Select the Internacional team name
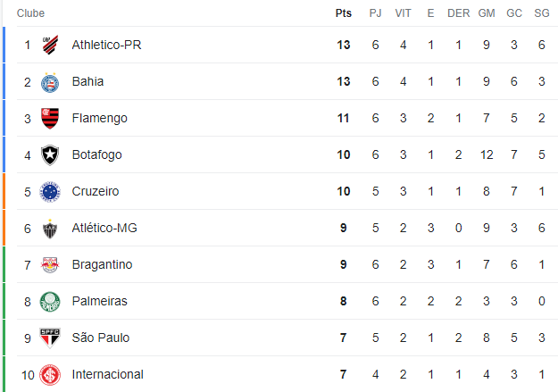558x392 pixels. [107, 374]
